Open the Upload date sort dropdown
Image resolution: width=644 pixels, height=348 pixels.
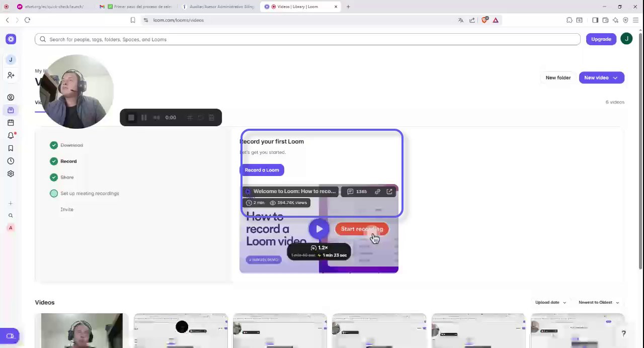(x=550, y=303)
